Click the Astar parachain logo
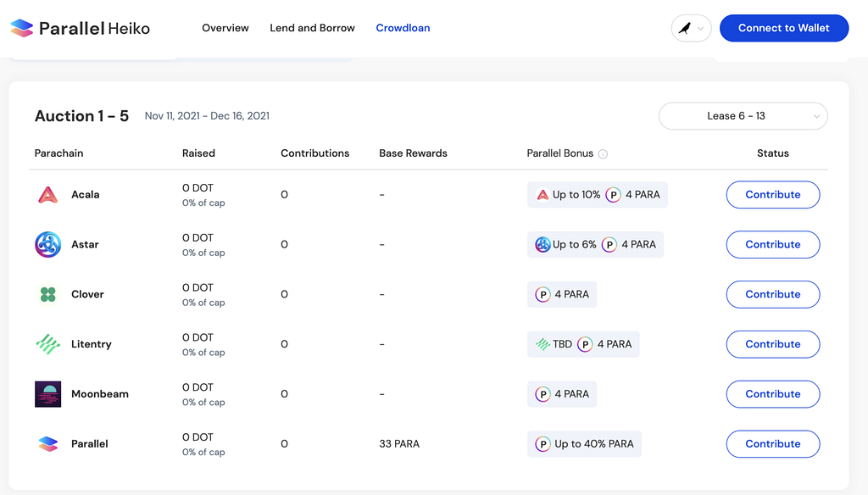 (x=47, y=245)
